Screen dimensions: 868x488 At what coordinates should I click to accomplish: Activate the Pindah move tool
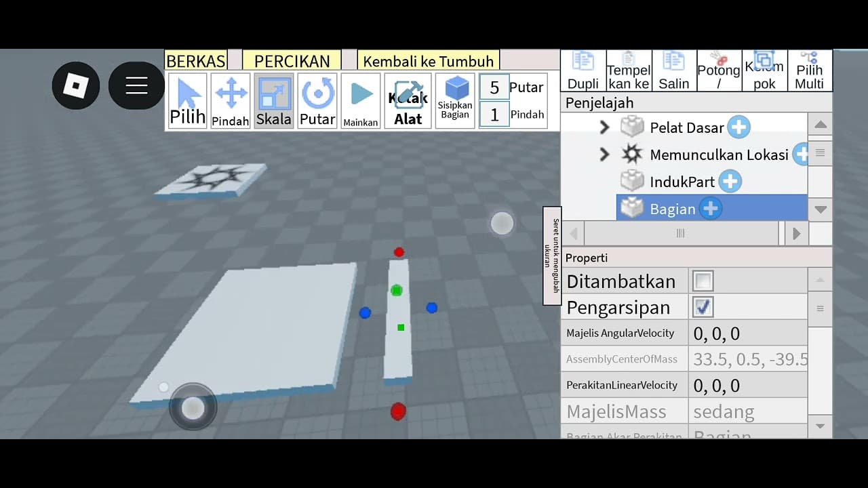[231, 100]
